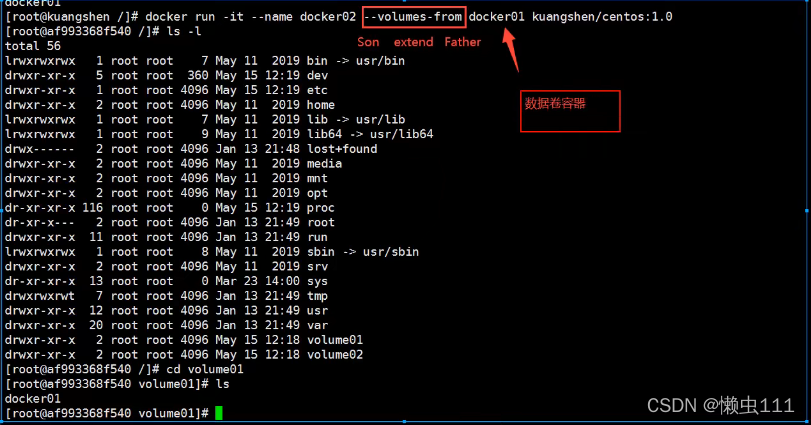Viewport: 811px width, 425px height.
Task: Click the 'root' directory name in the dr-xr-x--- row
Action: coord(321,223)
